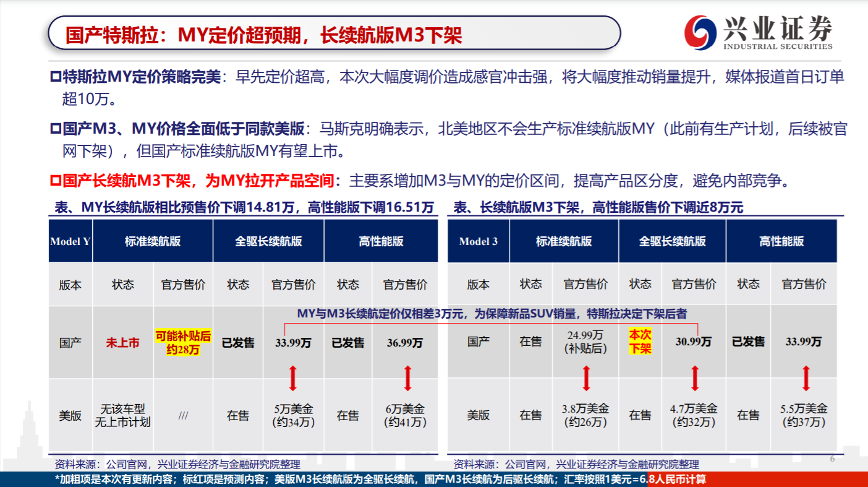
Task: Click the annotation 'MY与M3长续航定价仅相差3万元'
Action: (383, 314)
